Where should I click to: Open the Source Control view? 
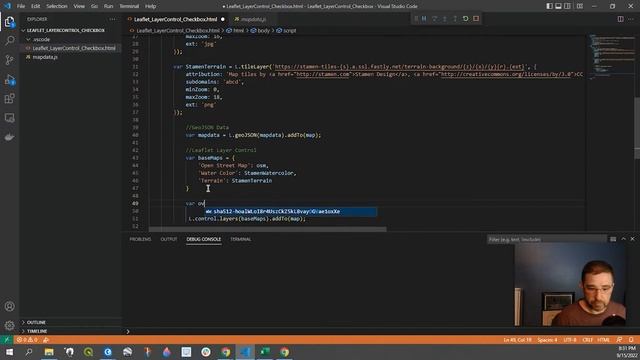(9, 60)
